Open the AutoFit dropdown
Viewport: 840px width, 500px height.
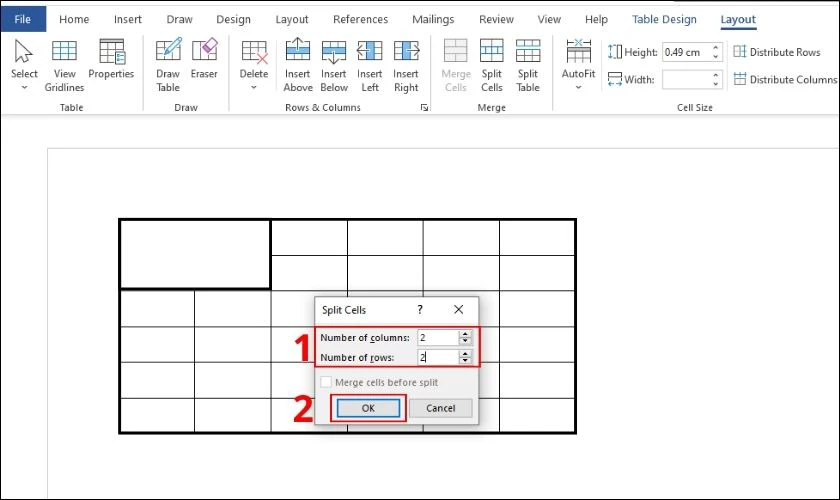pos(579,65)
